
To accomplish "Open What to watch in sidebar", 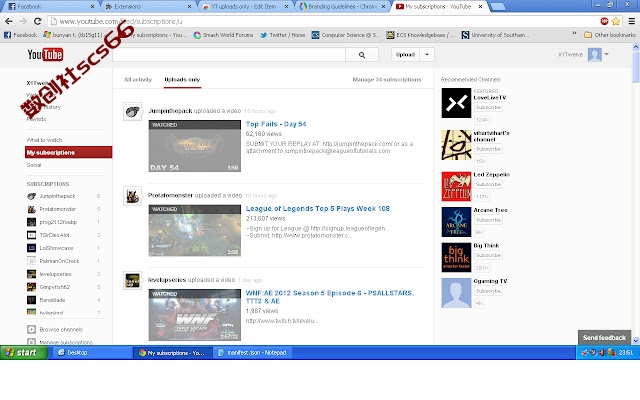I will point(44,140).
